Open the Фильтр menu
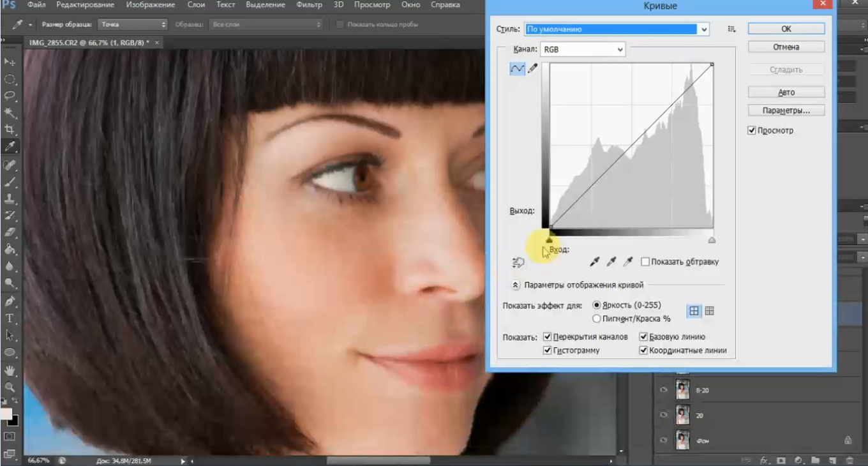Screen dimensions: 868x466 (x=309, y=5)
